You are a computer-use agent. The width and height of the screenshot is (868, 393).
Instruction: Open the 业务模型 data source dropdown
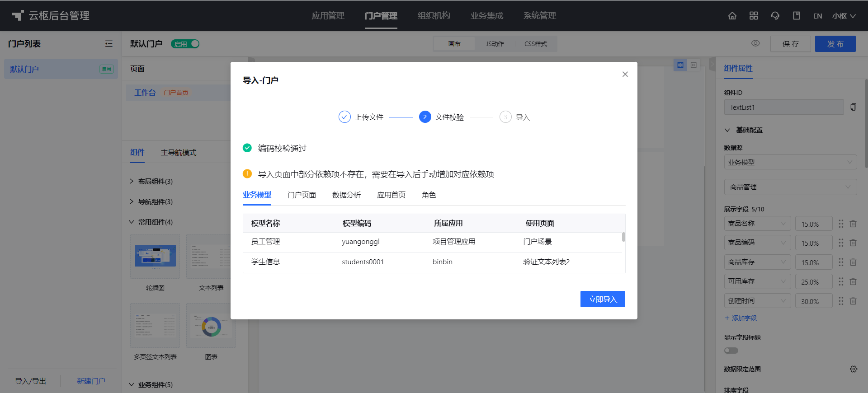click(790, 162)
